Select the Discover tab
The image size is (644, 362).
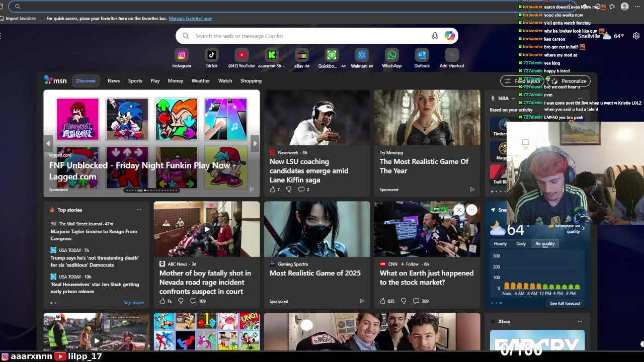pos(86,80)
